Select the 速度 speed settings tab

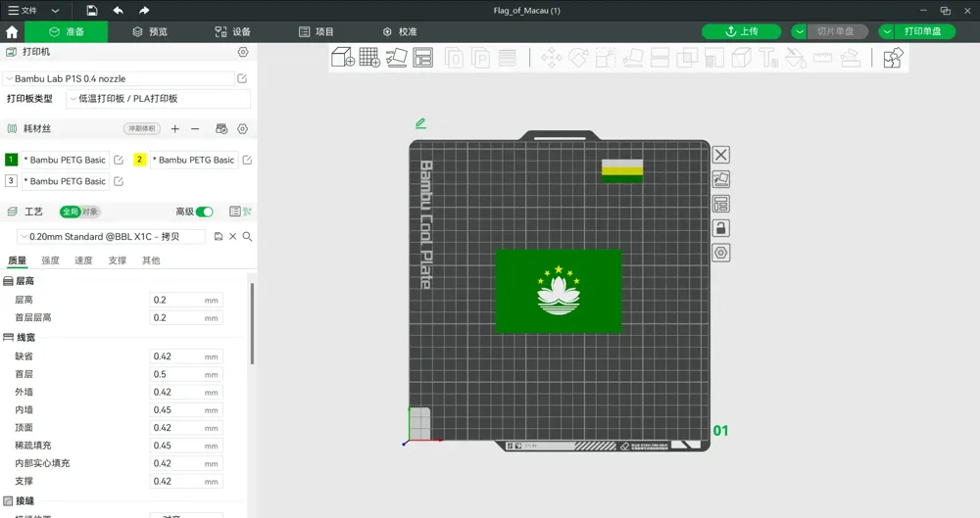pos(83,260)
